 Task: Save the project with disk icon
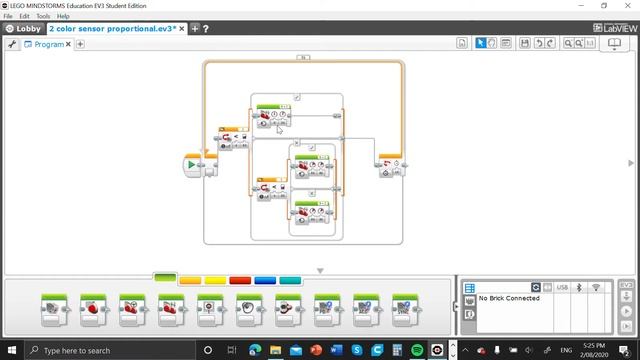pos(525,43)
